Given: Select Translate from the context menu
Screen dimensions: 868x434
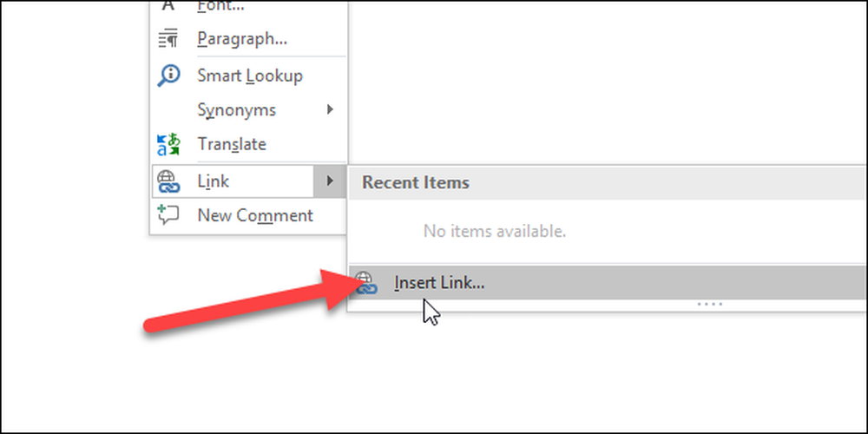Looking at the screenshot, I should point(232,144).
